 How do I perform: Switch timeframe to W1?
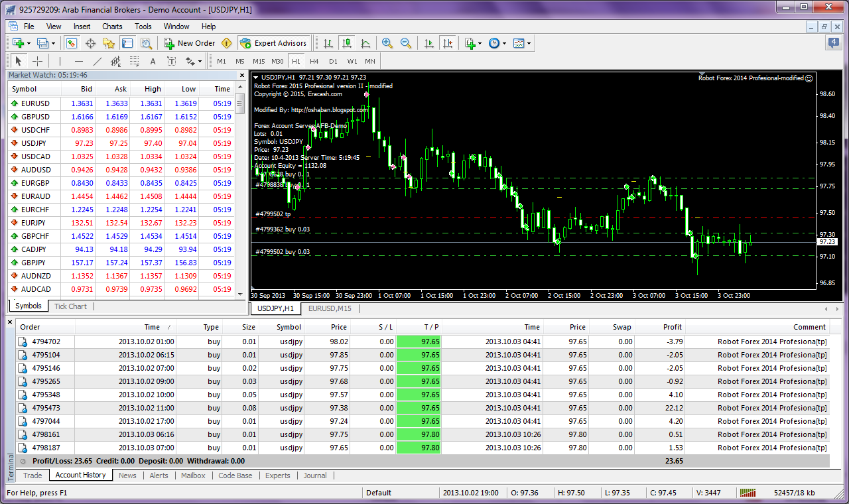point(352,61)
